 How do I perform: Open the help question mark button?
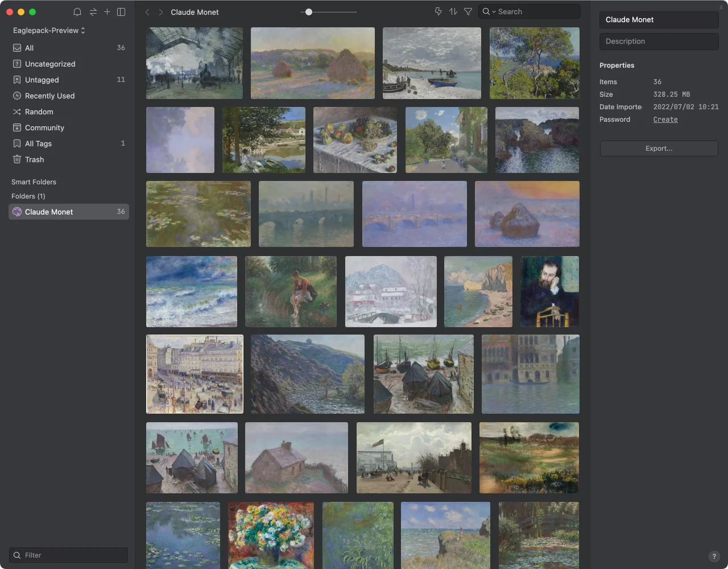[714, 556]
